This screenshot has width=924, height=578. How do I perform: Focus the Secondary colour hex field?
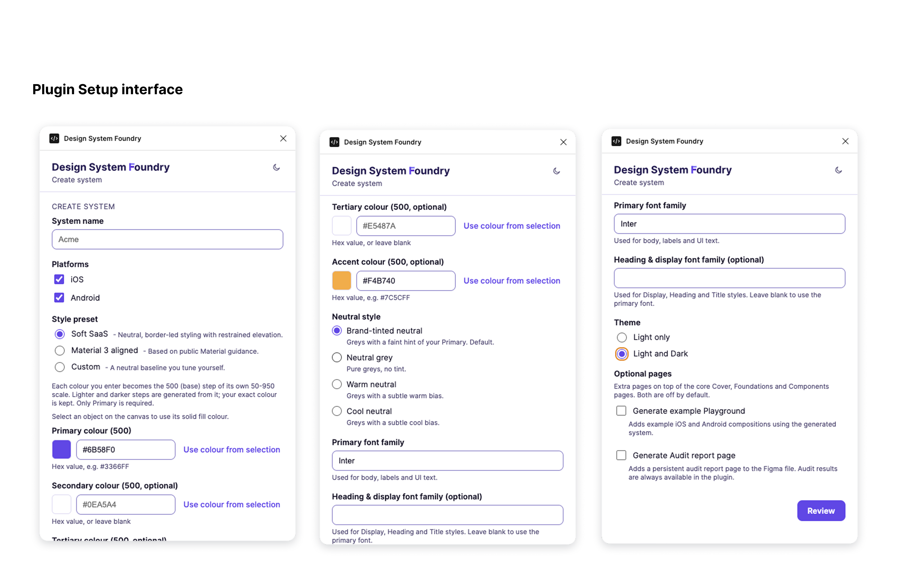point(126,505)
